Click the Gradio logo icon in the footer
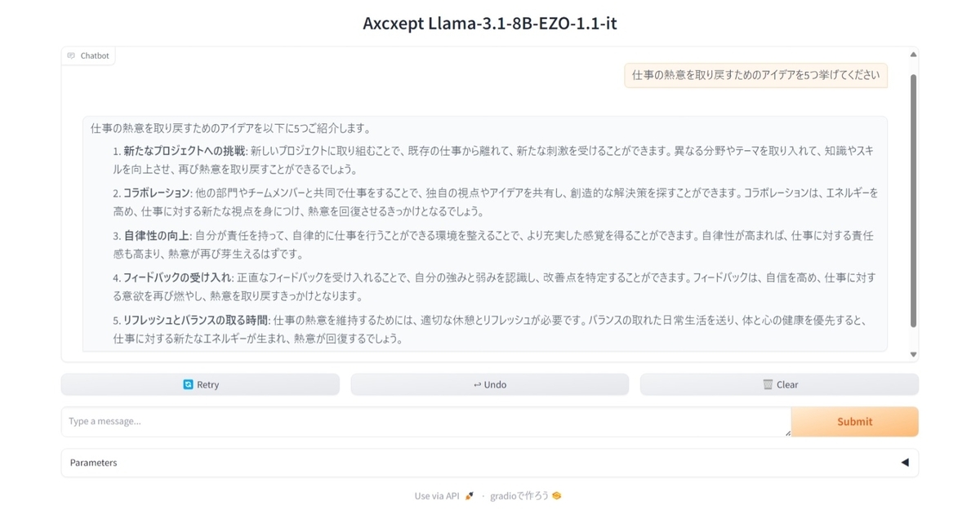The image size is (980, 514). tap(557, 496)
